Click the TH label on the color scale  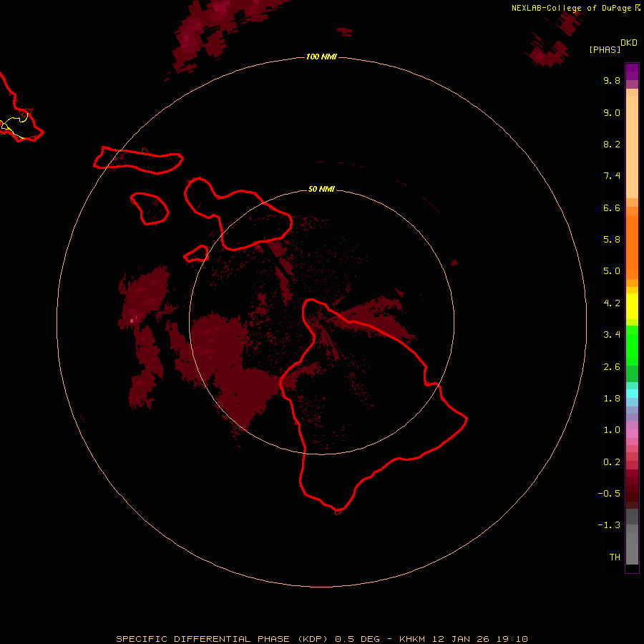tap(615, 557)
